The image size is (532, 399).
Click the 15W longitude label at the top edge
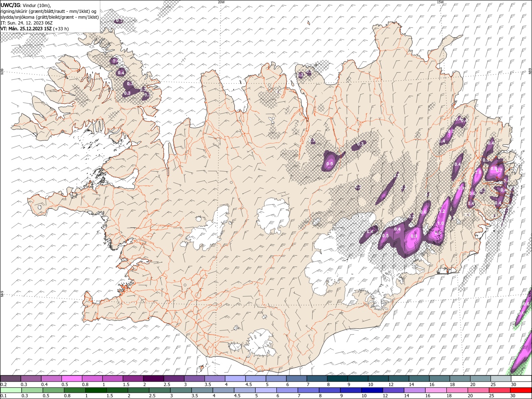click(440, 2)
